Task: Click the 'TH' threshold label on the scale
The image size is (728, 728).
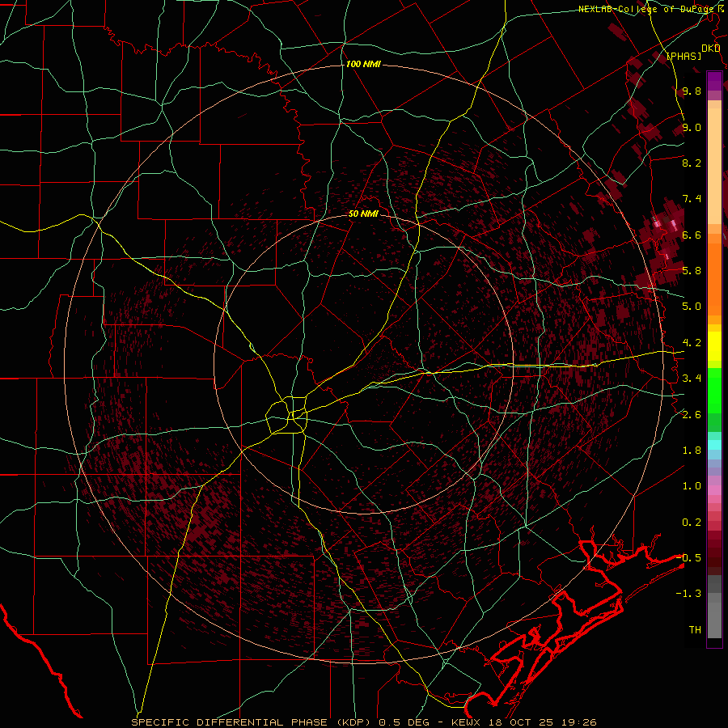Action: pos(695,629)
